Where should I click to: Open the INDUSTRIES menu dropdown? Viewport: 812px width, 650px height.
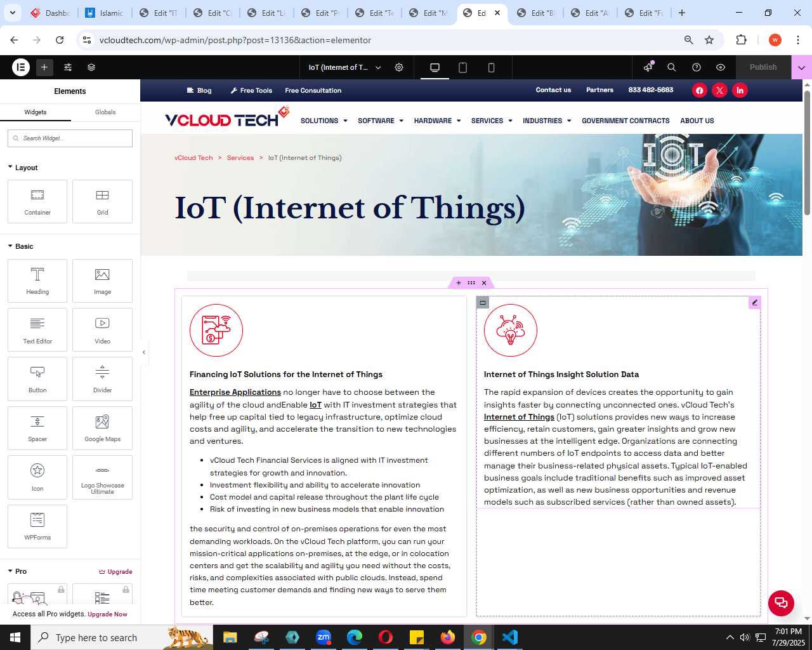[x=547, y=121]
